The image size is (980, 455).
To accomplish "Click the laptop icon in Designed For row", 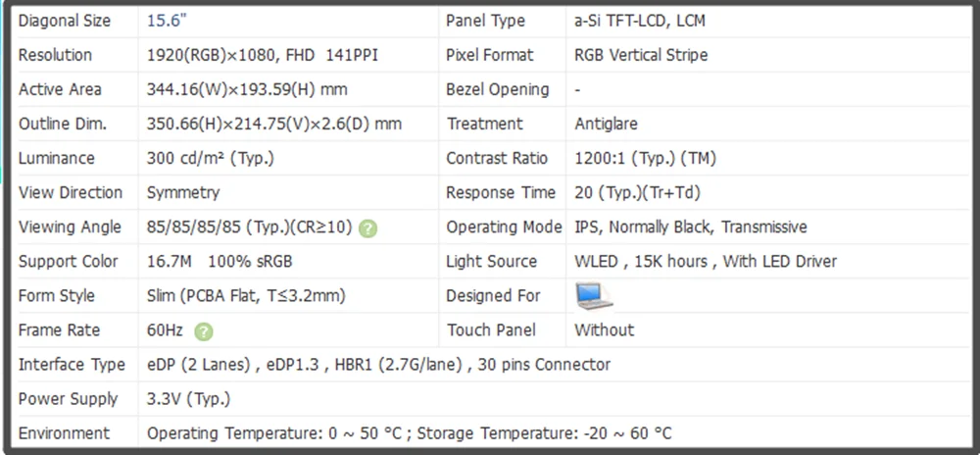I will 593,296.
